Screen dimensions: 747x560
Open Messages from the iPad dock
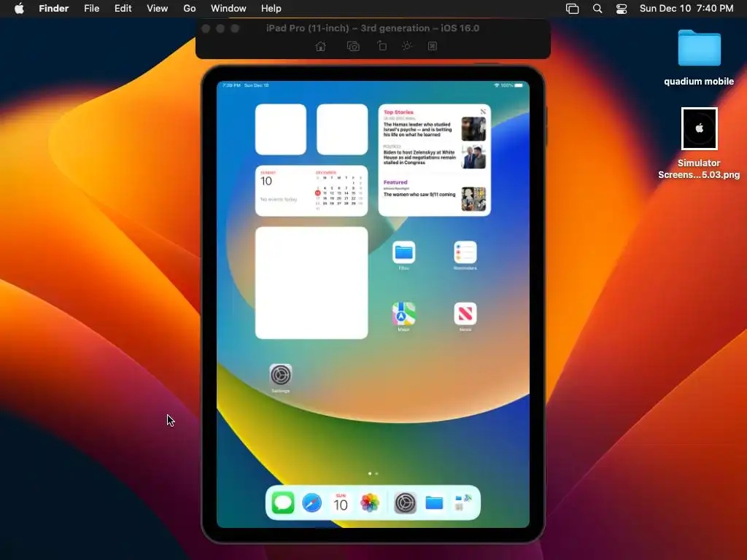[x=283, y=503]
